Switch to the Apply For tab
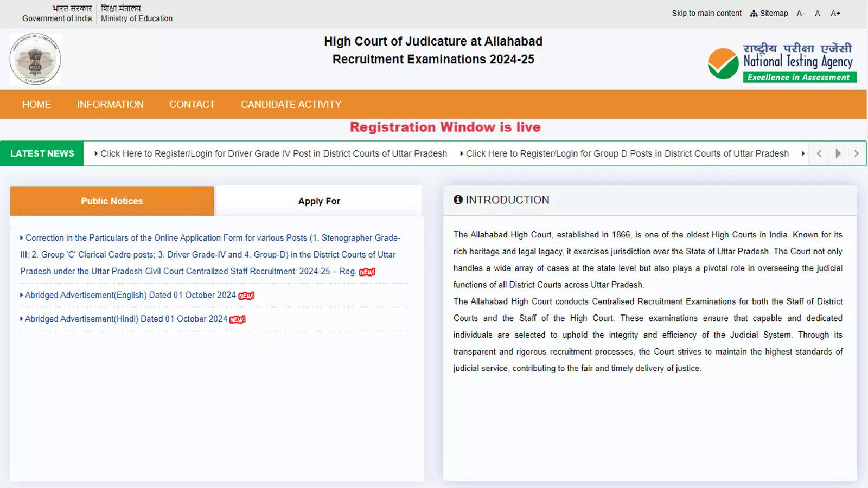The width and height of the screenshot is (868, 488). tap(318, 201)
